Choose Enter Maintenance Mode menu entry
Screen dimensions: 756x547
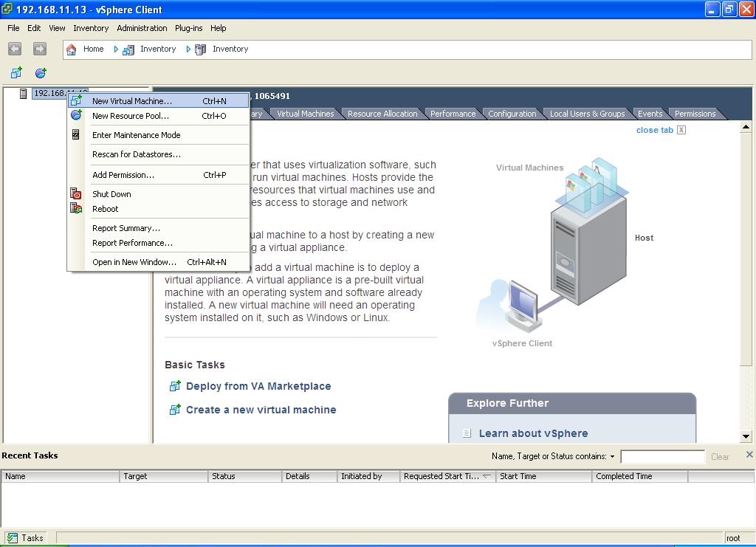pos(136,135)
